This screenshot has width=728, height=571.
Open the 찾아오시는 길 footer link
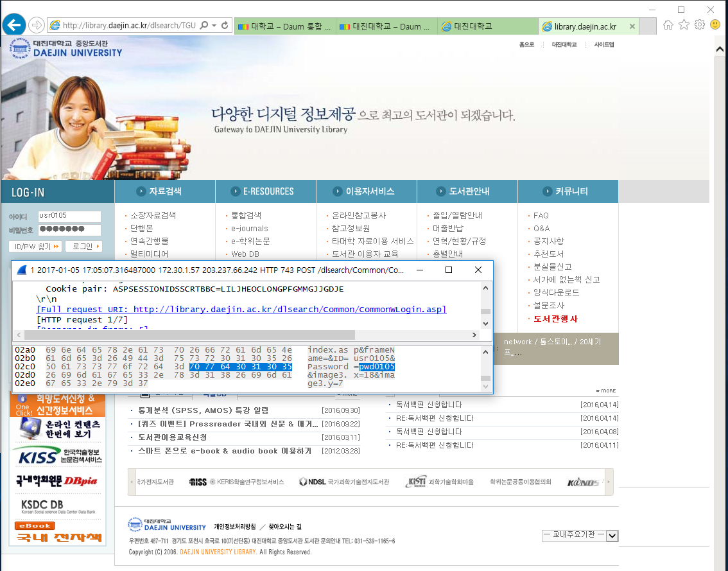285,527
